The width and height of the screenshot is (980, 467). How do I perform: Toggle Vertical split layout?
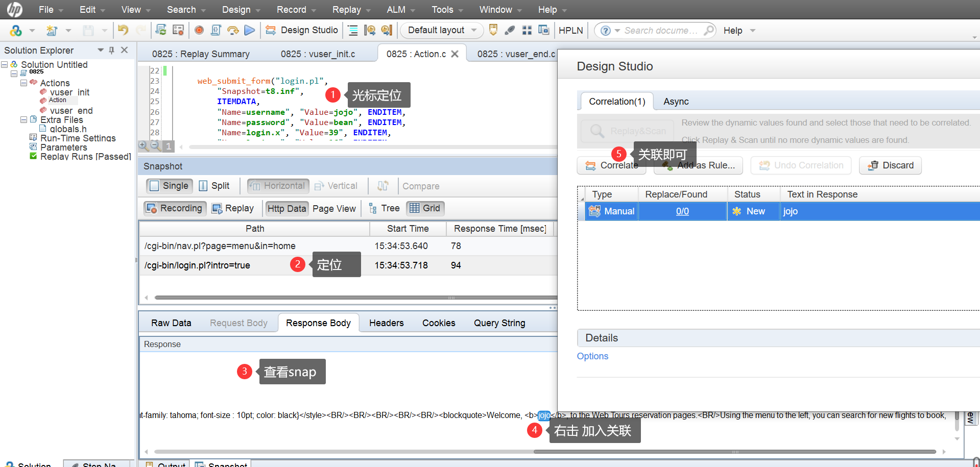pyautogui.click(x=336, y=186)
